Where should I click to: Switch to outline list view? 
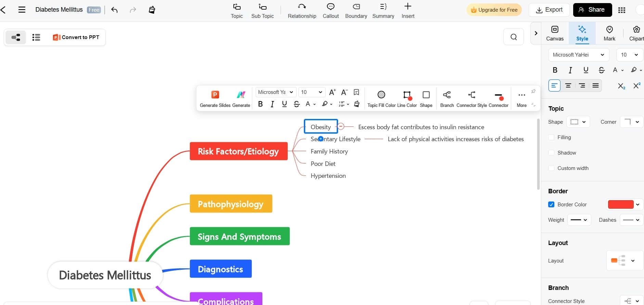(36, 37)
